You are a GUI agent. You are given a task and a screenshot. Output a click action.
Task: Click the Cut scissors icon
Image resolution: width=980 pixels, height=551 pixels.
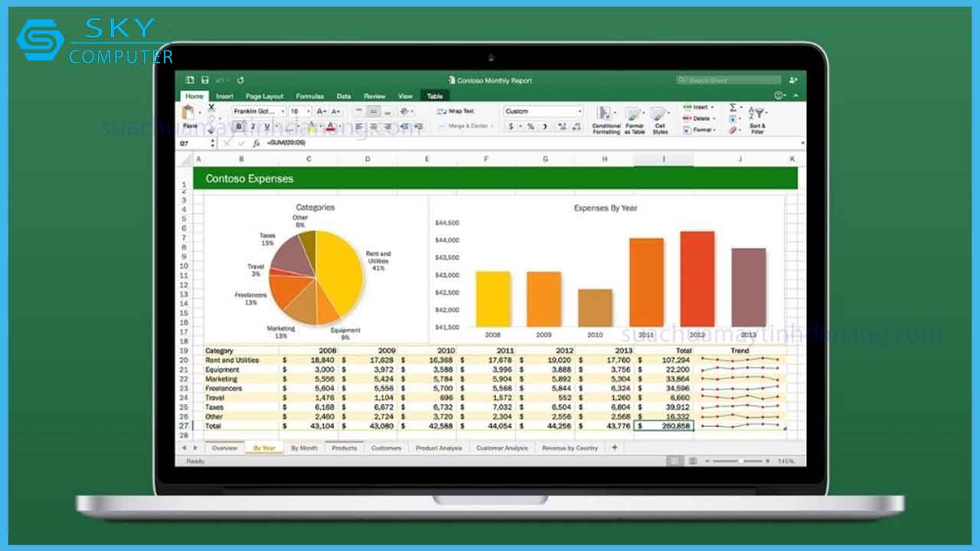coord(211,106)
